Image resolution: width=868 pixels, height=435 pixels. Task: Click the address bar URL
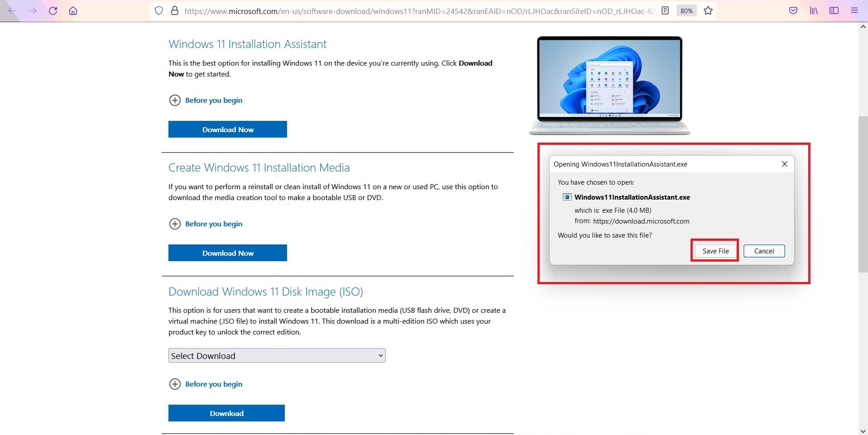tap(419, 11)
